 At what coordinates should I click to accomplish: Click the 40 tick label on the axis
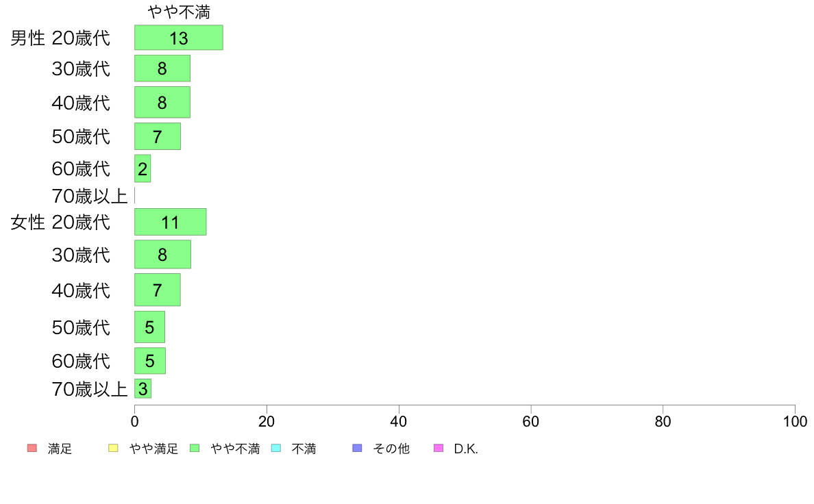399,421
